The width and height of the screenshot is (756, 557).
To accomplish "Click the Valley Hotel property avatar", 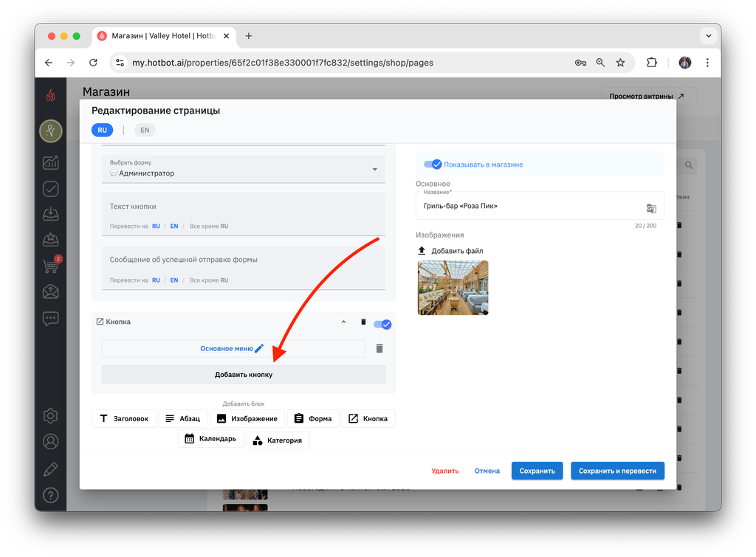I will click(51, 131).
